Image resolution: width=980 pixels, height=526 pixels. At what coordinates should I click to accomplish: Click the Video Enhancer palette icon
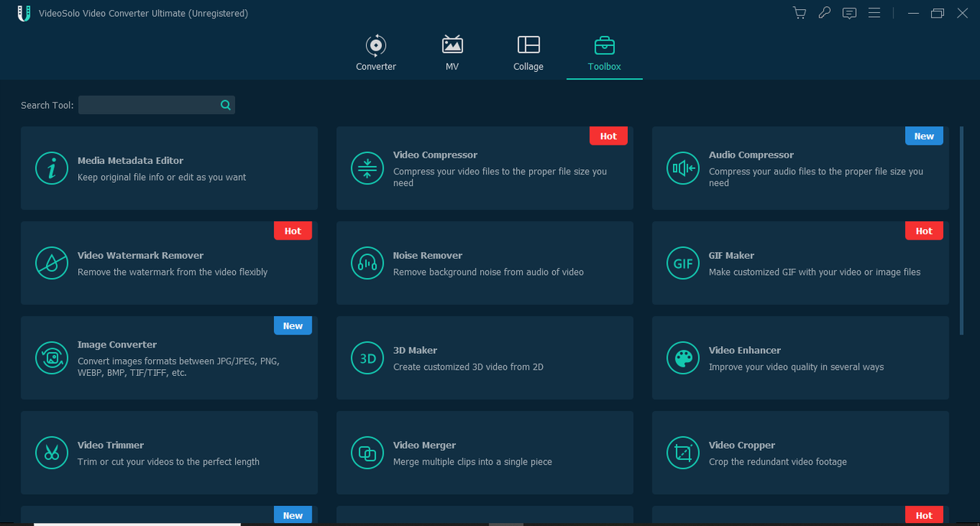683,358
